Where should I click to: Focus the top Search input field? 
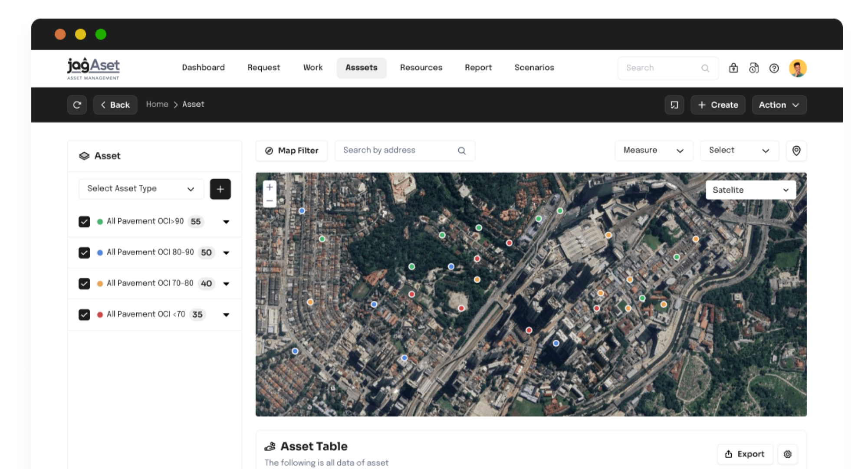coord(667,68)
